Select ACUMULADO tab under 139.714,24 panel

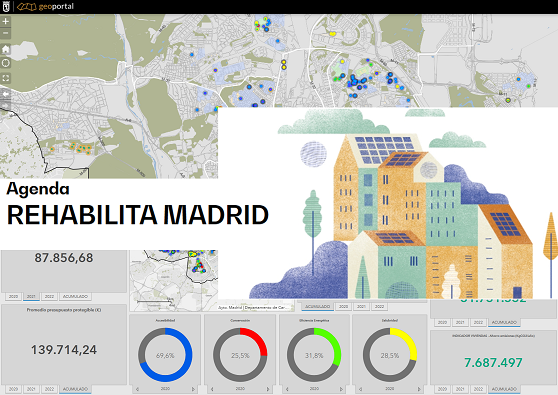pos(75,389)
